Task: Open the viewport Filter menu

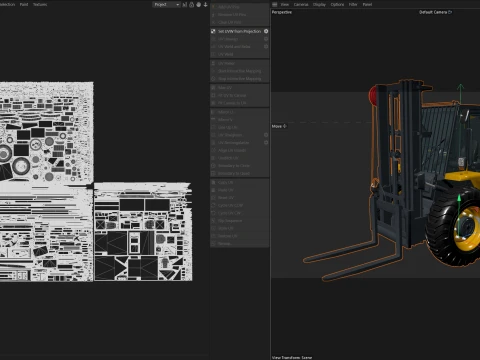Action: 353,4
